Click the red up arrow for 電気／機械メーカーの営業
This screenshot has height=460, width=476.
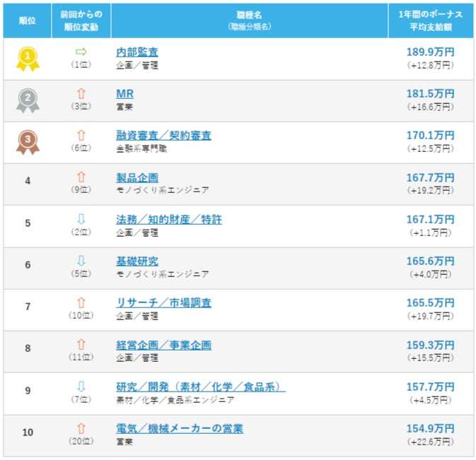pyautogui.click(x=81, y=428)
